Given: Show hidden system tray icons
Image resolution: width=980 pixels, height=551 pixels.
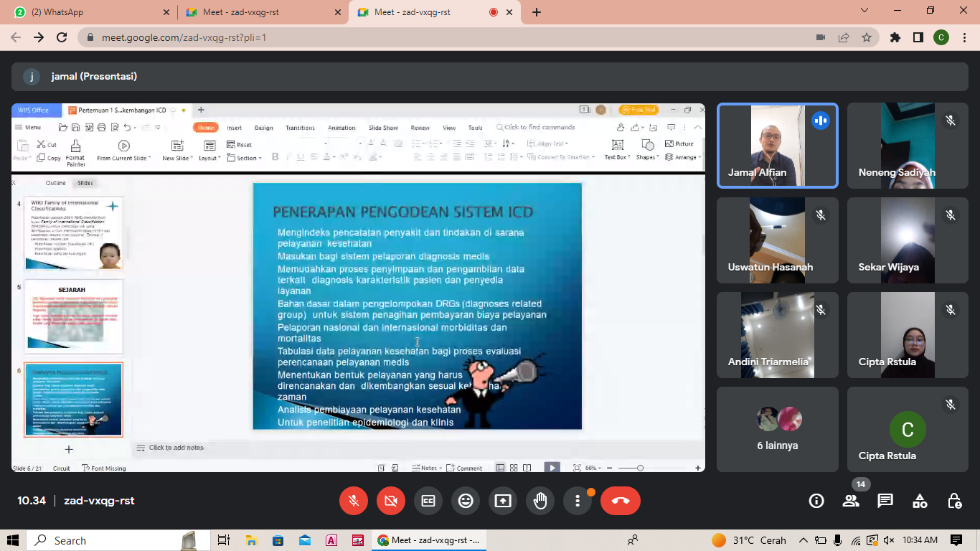Looking at the screenshot, I should tap(803, 540).
